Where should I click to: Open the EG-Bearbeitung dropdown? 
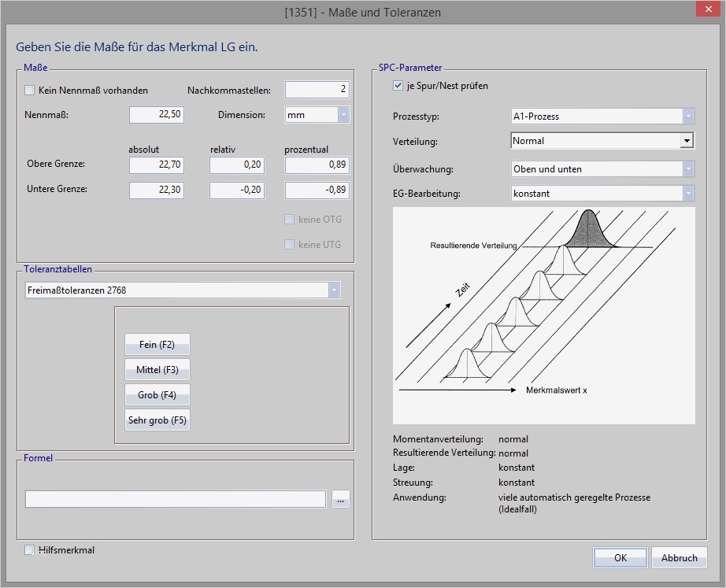[688, 194]
